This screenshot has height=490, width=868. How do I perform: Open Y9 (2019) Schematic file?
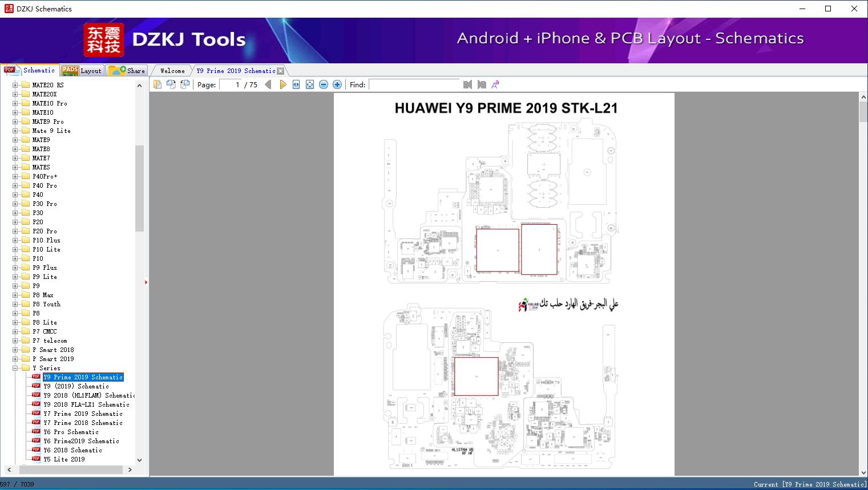pyautogui.click(x=76, y=386)
